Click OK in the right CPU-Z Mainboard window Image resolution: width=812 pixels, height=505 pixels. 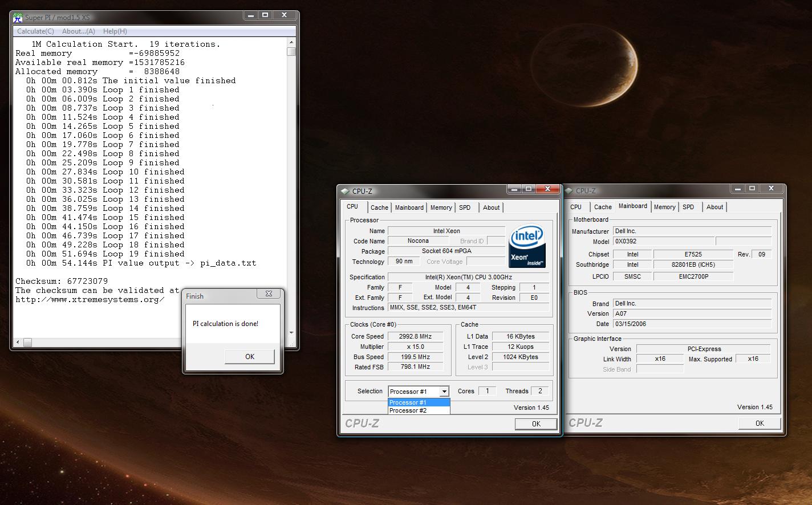click(760, 423)
